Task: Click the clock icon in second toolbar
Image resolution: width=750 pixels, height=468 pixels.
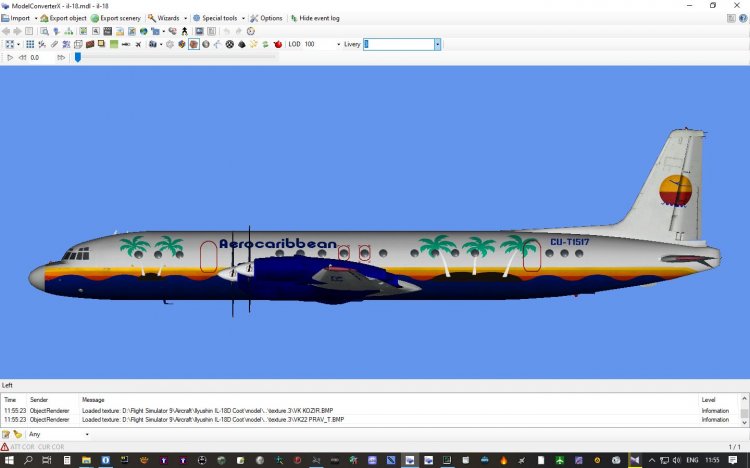Action: point(251,31)
